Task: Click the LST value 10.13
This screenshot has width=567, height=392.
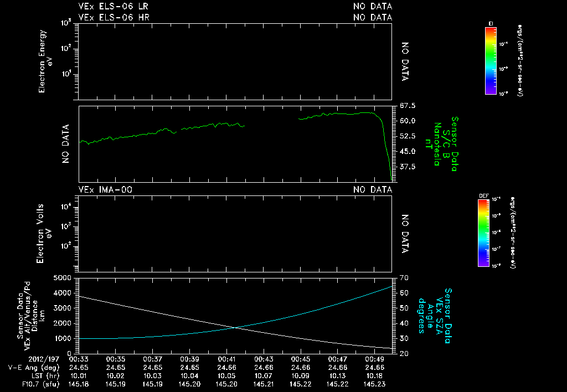Action: click(337, 376)
